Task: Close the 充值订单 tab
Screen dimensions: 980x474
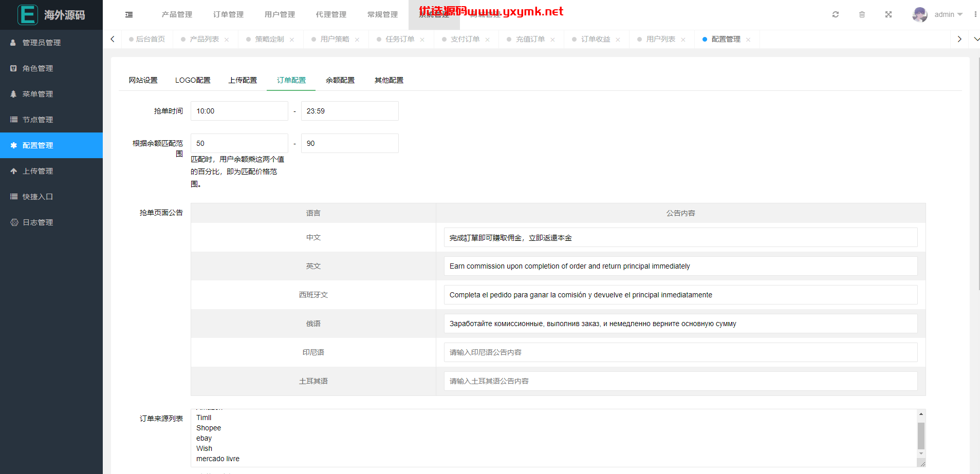Action: point(553,40)
